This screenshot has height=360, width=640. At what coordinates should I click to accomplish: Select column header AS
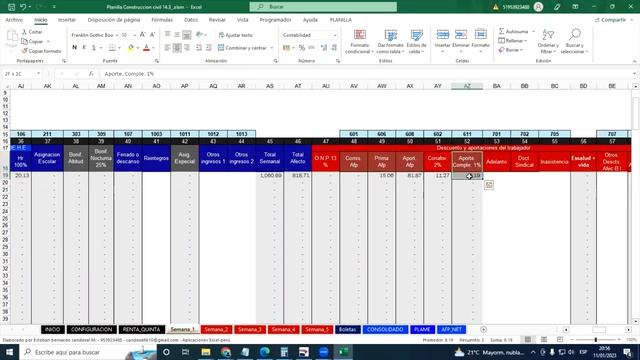coord(269,86)
